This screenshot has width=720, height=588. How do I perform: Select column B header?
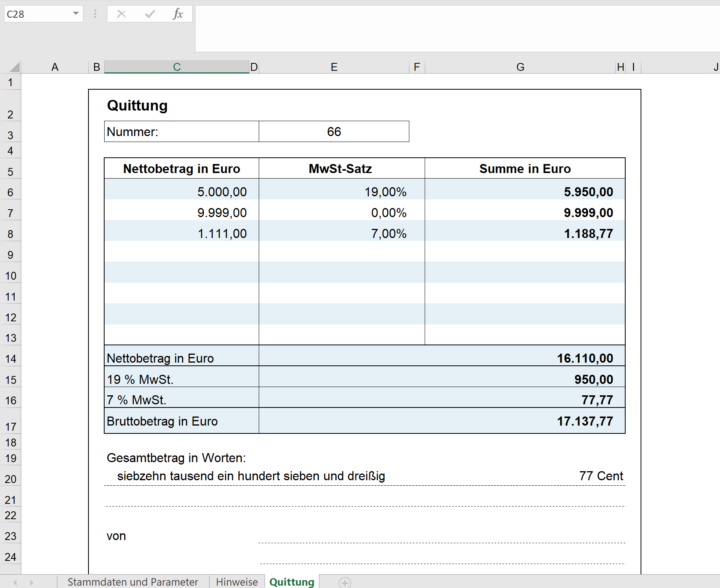pos(97,67)
